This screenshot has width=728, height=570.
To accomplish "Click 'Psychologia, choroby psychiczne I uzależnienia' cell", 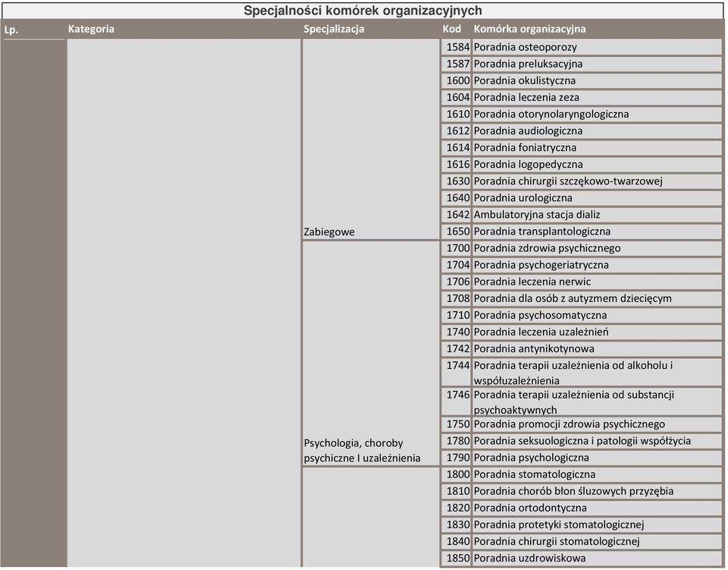I will tap(371, 354).
